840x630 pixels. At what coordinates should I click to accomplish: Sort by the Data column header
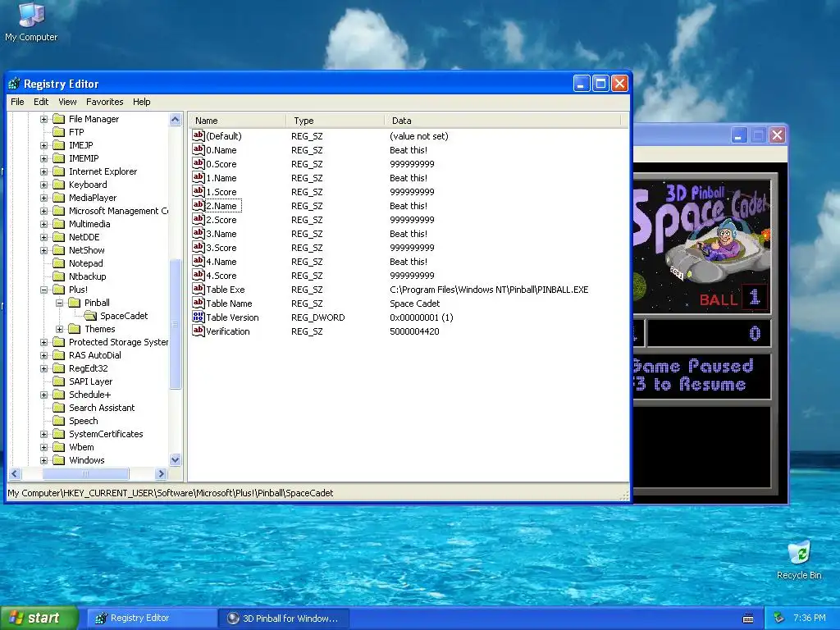(502, 121)
